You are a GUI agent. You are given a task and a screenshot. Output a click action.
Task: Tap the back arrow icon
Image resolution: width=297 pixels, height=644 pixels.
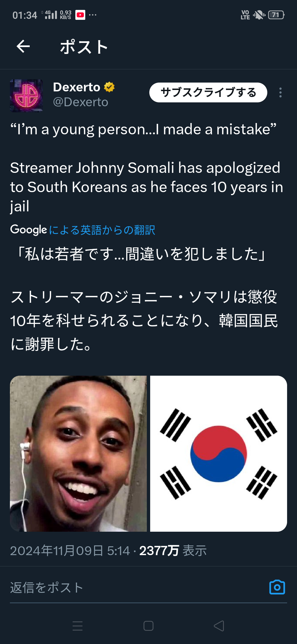pyautogui.click(x=23, y=46)
